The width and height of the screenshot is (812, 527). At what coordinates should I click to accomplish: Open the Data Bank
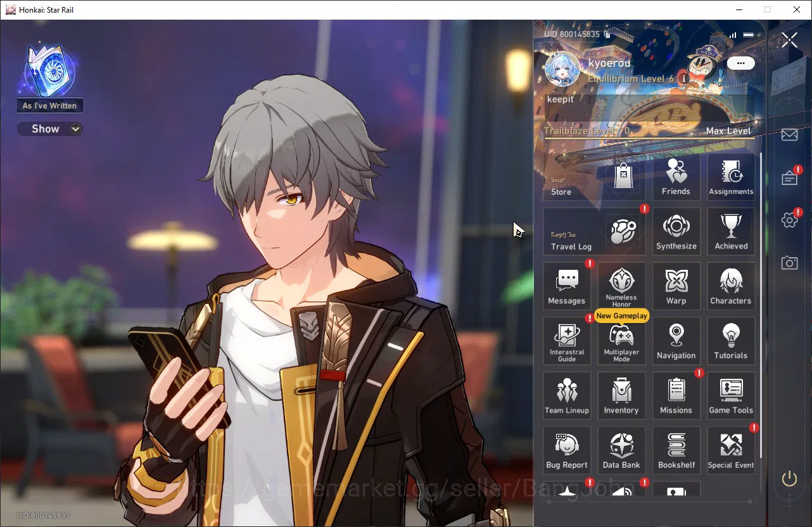[621, 450]
